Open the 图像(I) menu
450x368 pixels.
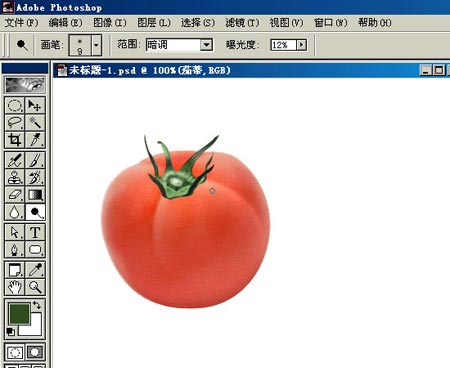point(110,23)
